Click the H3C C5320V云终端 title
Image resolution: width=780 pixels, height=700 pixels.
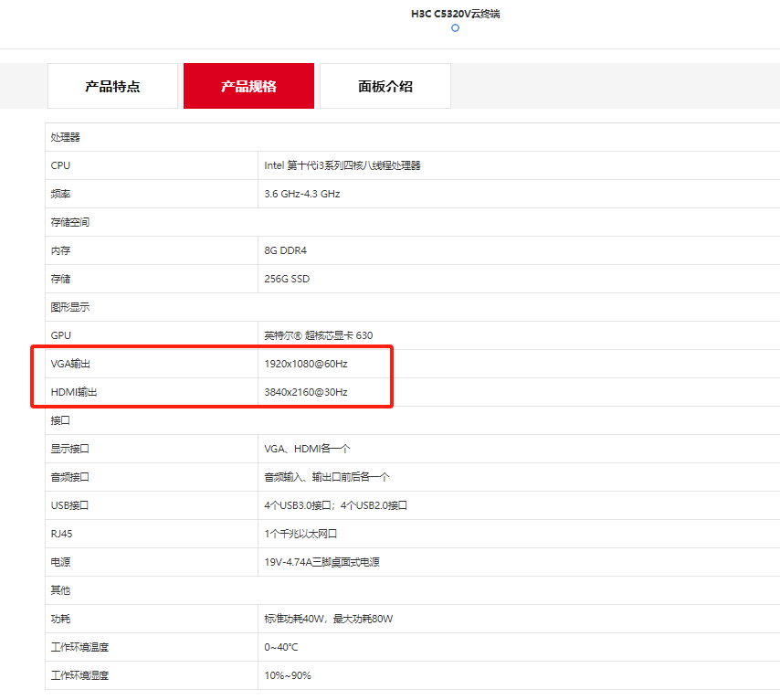click(455, 14)
